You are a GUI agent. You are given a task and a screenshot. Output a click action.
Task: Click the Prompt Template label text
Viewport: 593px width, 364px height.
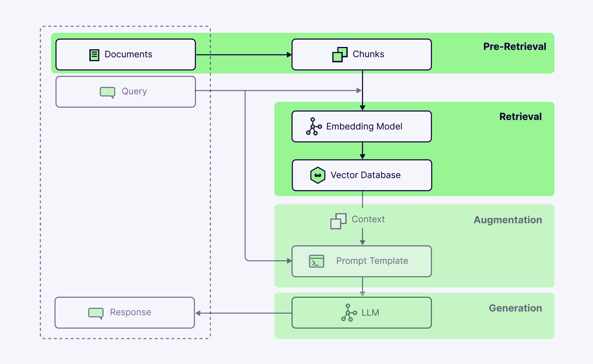click(x=372, y=261)
